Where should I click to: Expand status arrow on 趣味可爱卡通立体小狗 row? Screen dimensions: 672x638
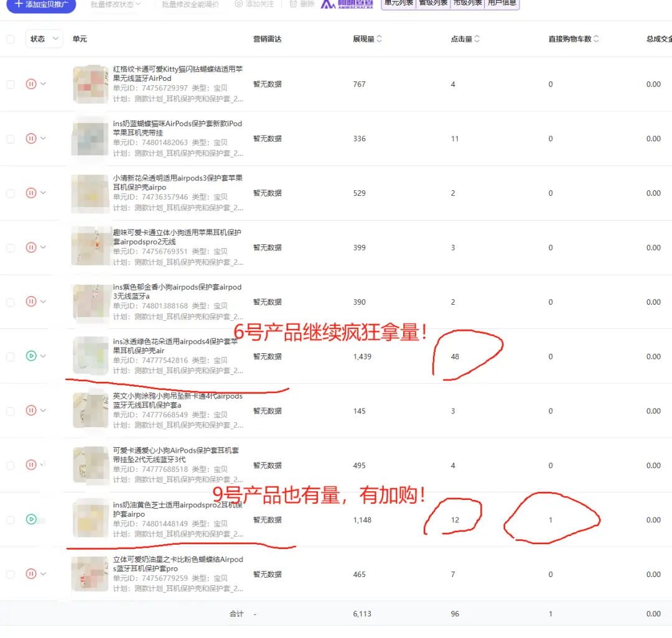point(44,247)
